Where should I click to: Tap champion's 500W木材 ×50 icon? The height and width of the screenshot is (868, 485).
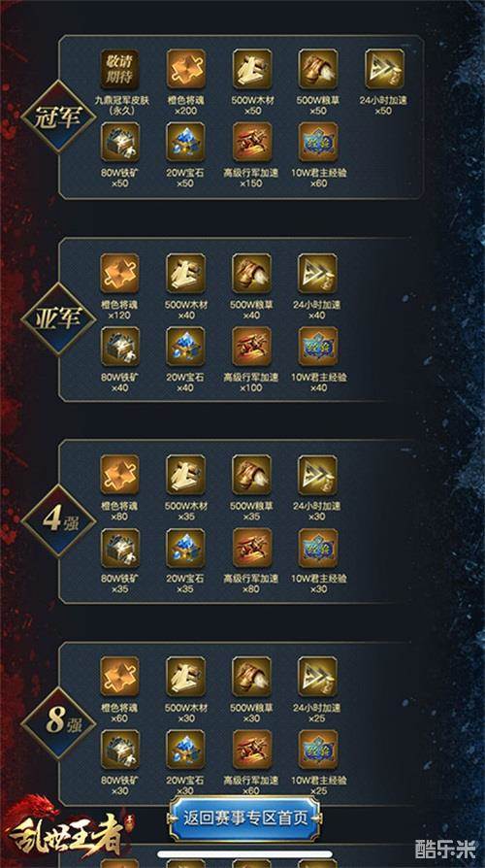pos(251,69)
